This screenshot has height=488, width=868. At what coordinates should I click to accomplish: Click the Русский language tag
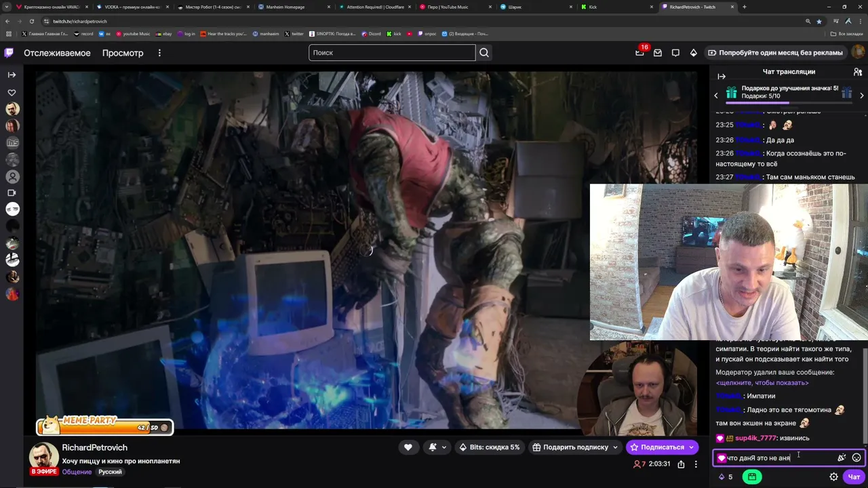[x=110, y=472]
